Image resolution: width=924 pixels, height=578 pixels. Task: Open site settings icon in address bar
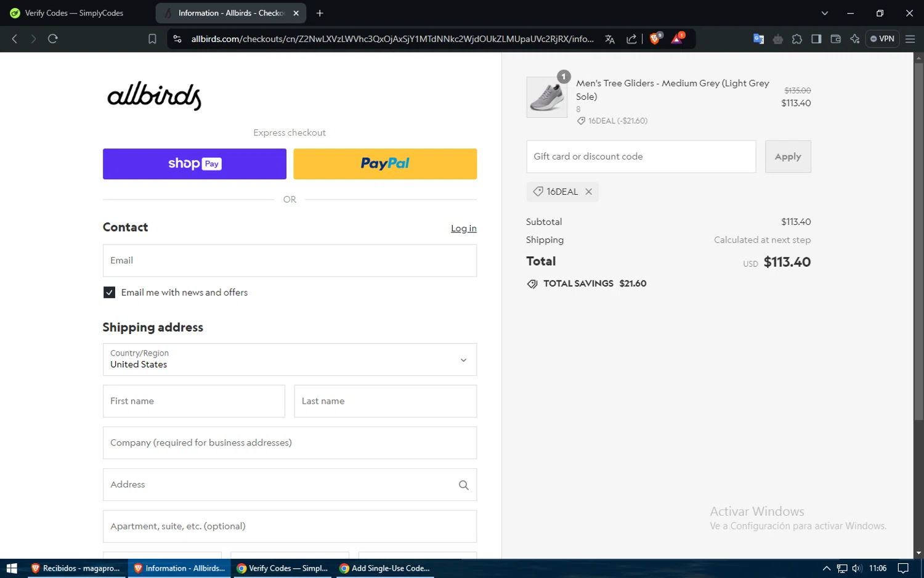click(x=177, y=39)
